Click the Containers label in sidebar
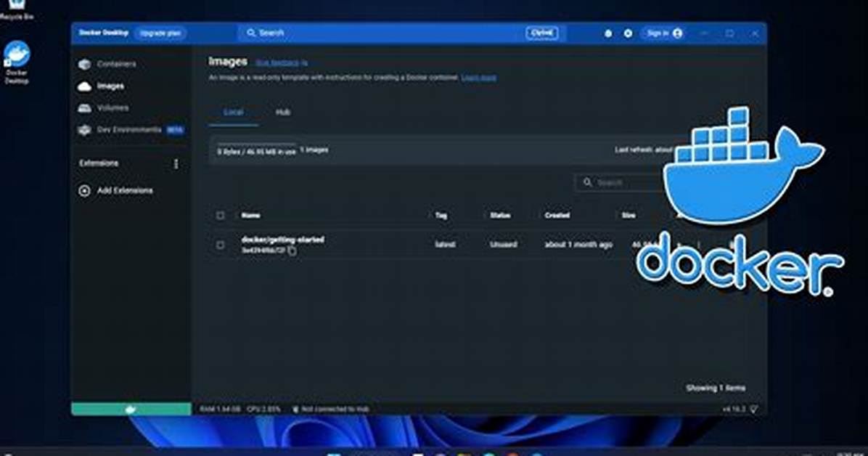Image resolution: width=868 pixels, height=456 pixels. [116, 65]
